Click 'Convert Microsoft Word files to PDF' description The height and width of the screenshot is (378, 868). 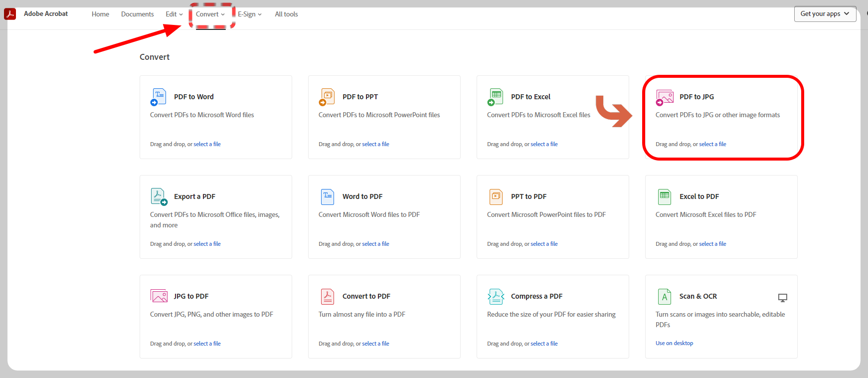(369, 214)
